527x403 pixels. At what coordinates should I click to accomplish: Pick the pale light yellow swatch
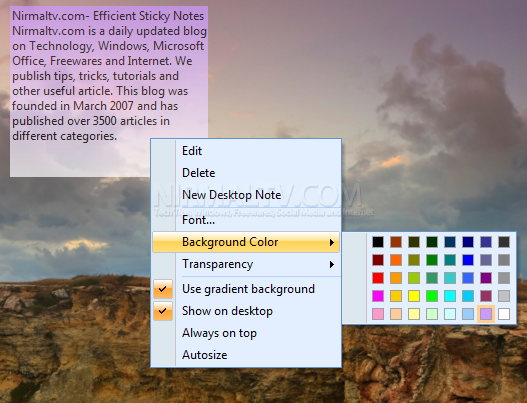point(414,314)
